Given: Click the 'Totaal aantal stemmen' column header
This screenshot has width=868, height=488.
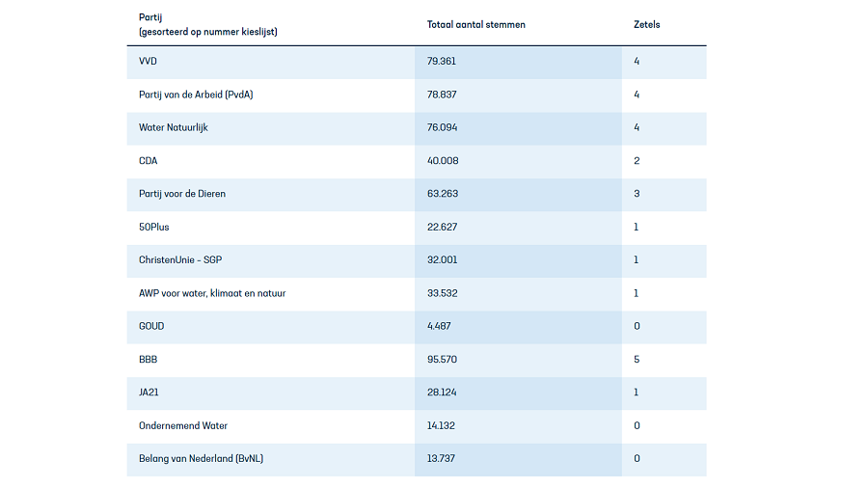Looking at the screenshot, I should coord(476,24).
